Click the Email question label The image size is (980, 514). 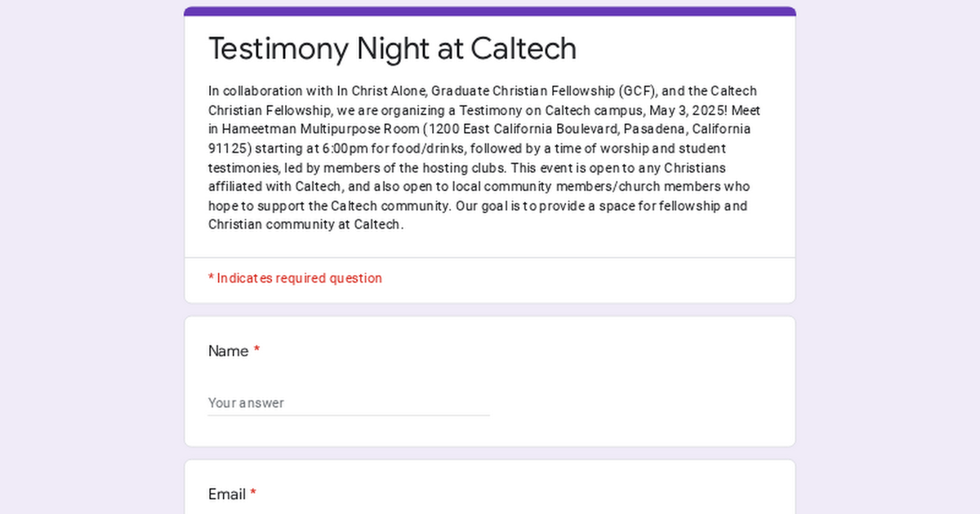point(227,494)
